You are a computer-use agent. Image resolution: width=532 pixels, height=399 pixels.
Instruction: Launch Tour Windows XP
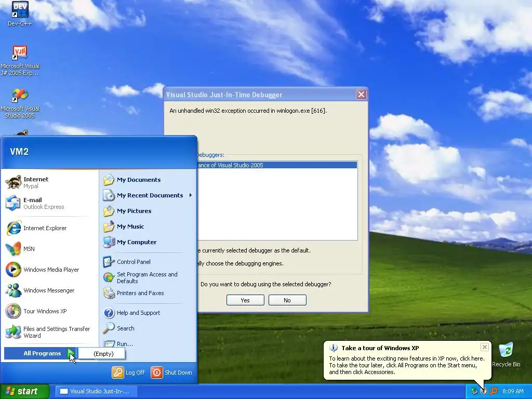click(x=36, y=311)
